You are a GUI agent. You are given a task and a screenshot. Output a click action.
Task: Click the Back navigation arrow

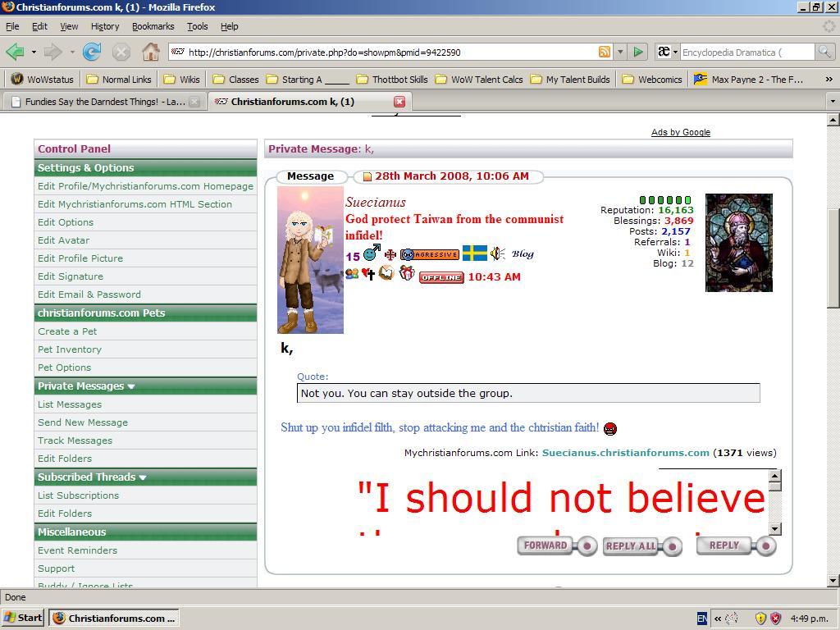pos(15,52)
